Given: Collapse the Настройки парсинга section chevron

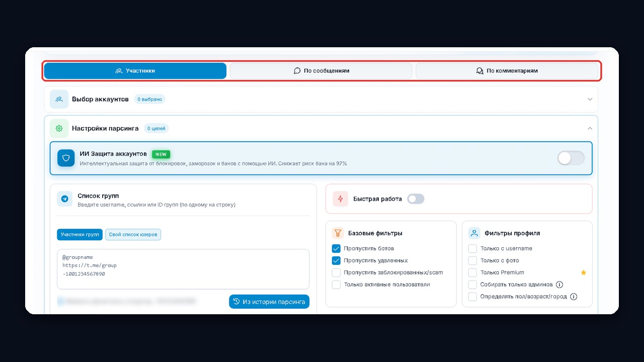Looking at the screenshot, I should [590, 128].
